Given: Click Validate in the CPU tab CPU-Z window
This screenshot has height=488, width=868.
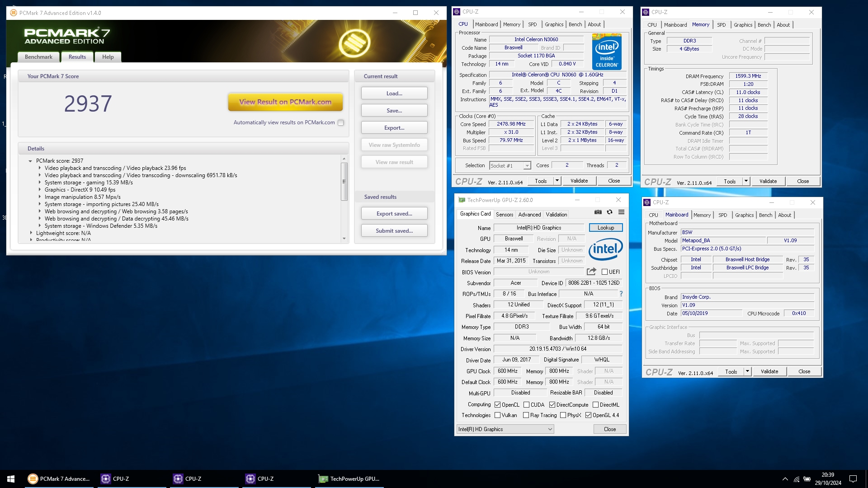Looking at the screenshot, I should 579,181.
